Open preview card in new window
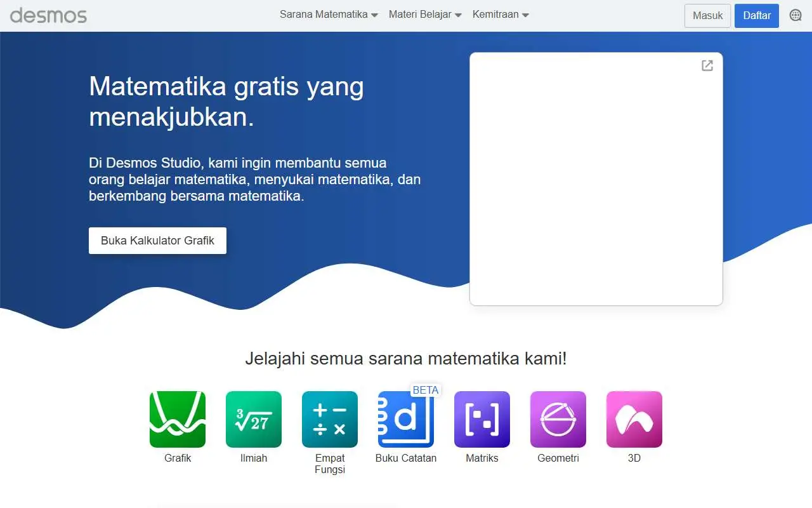 (707, 65)
